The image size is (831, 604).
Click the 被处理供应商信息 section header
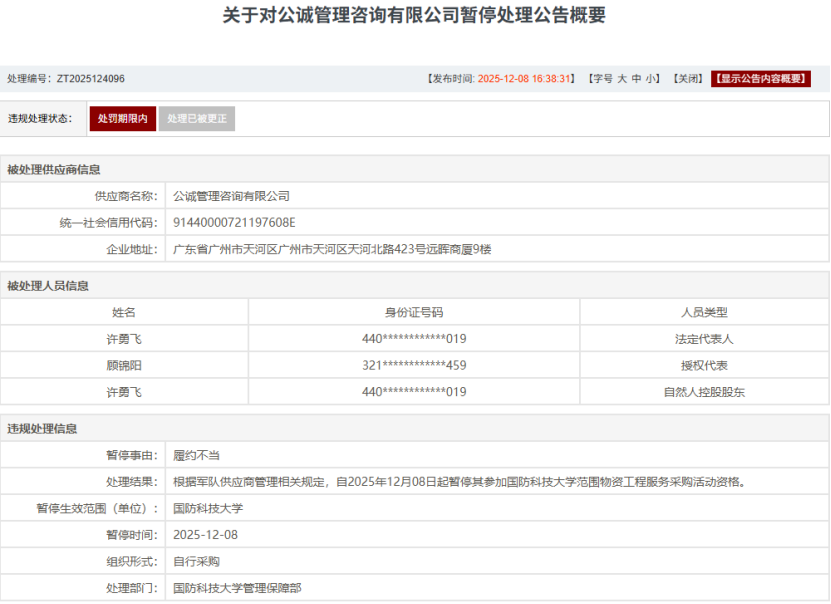pos(54,170)
